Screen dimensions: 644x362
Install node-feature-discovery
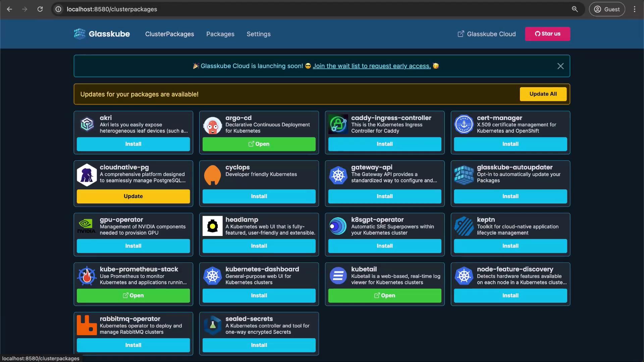pyautogui.click(x=510, y=296)
